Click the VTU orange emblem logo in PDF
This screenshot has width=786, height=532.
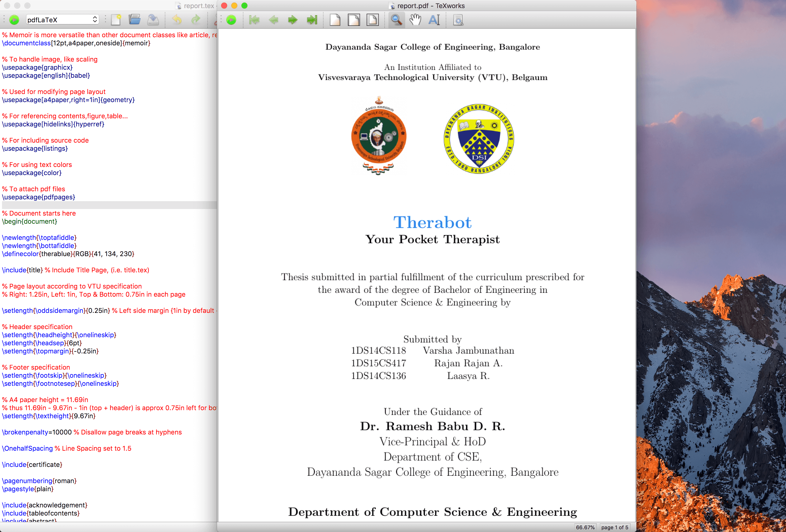[x=379, y=136]
